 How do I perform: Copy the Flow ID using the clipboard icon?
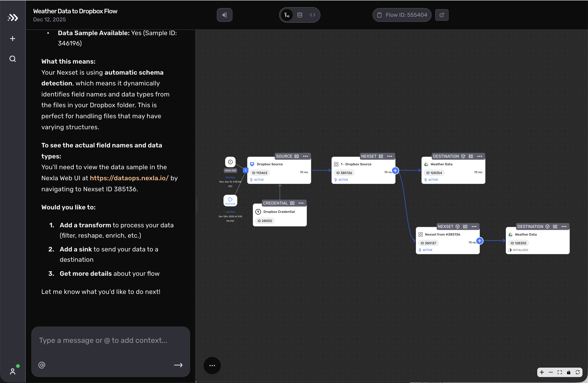coord(380,15)
